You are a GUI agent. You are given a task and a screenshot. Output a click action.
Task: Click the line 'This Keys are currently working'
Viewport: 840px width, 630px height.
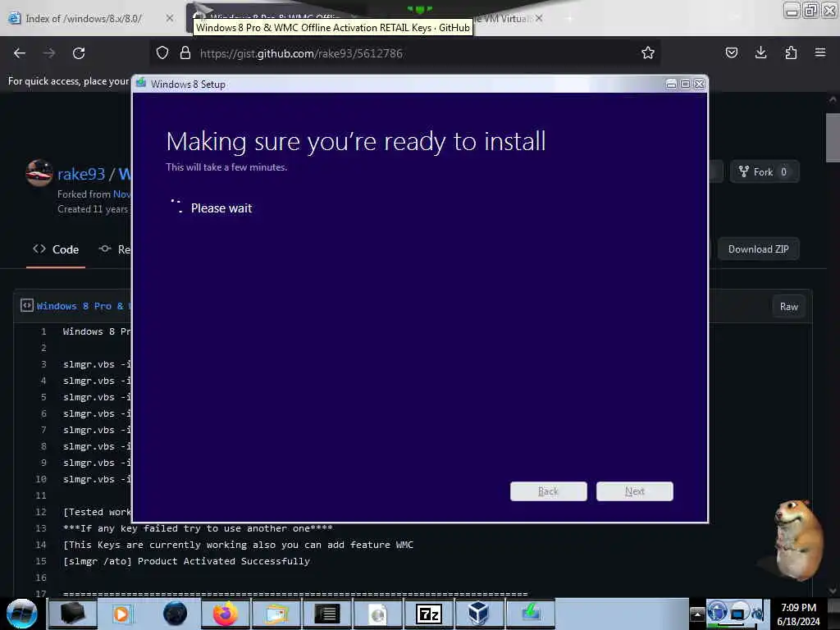point(238,545)
